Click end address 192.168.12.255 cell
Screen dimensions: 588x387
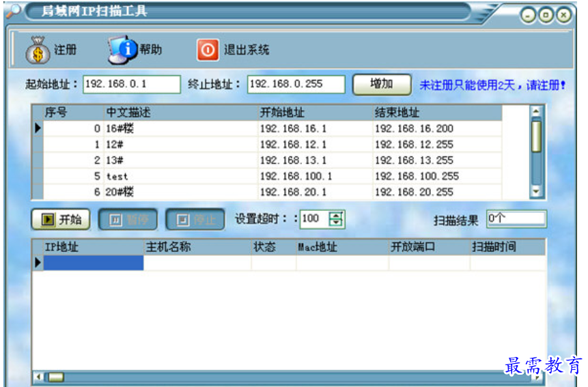437,144
